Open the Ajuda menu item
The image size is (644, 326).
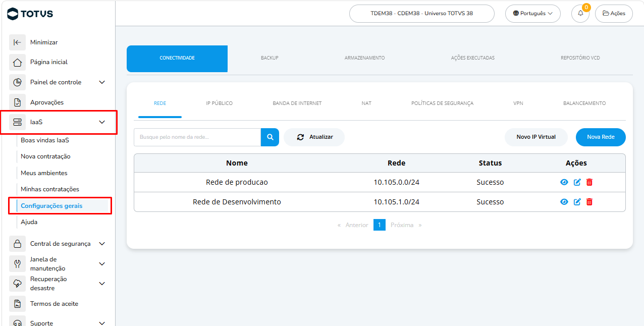29,222
